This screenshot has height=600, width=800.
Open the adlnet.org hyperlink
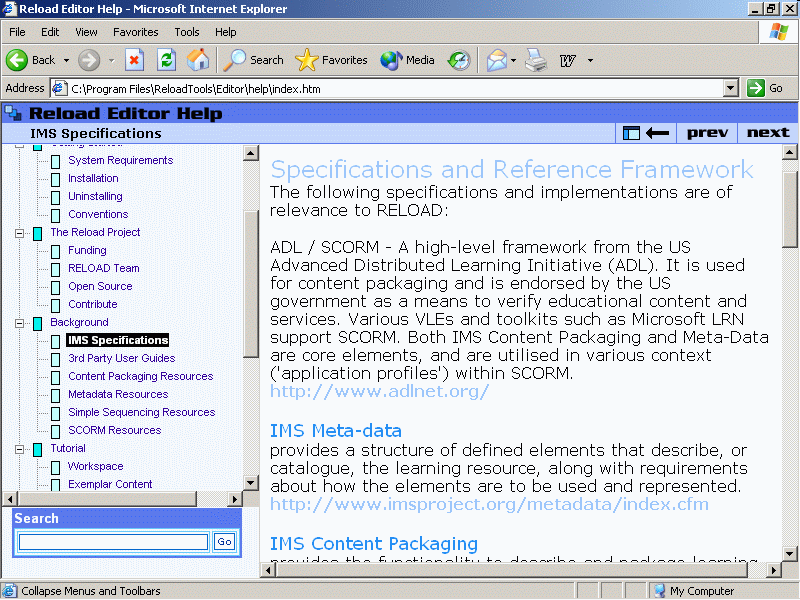pyautogui.click(x=379, y=391)
